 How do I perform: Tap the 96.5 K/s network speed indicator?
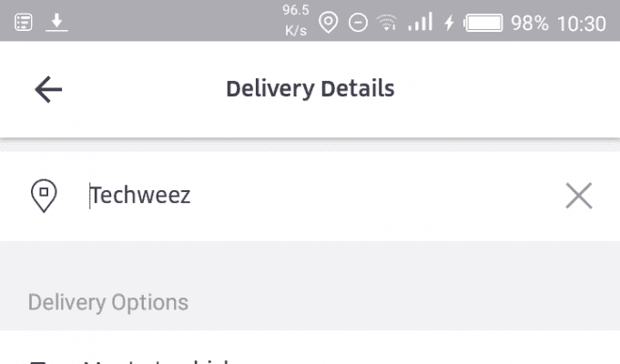(x=296, y=20)
